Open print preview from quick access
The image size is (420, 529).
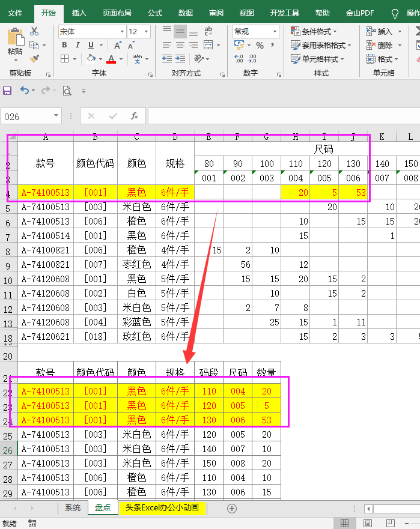tap(67, 91)
